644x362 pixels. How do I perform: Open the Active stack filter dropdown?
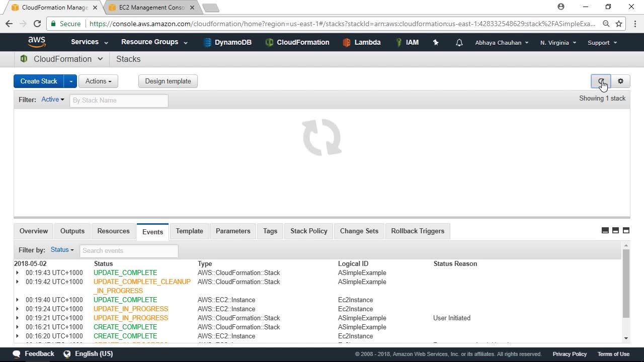(x=53, y=100)
